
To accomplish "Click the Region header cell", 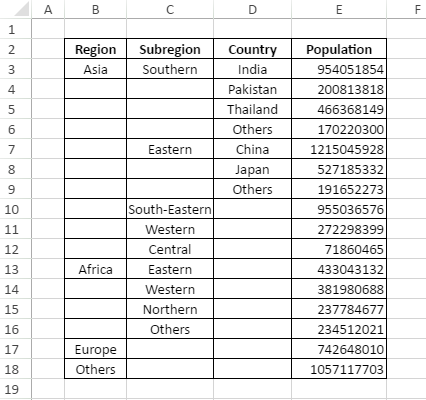I will click(96, 49).
